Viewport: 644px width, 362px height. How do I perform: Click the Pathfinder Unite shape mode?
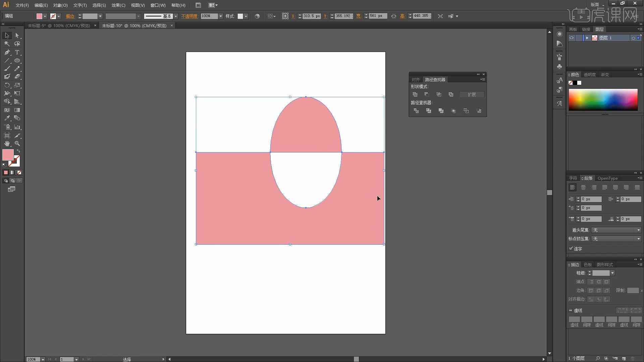(x=415, y=94)
